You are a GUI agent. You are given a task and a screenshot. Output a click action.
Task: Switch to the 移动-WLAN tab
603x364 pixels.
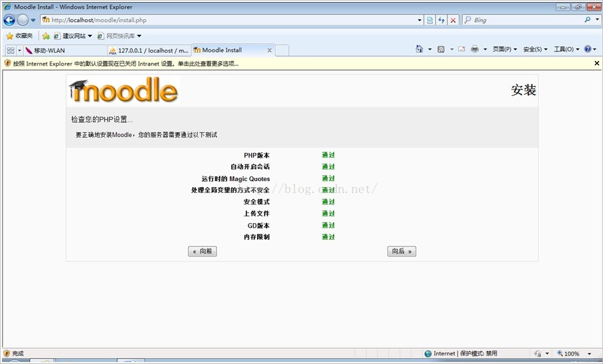(x=65, y=50)
